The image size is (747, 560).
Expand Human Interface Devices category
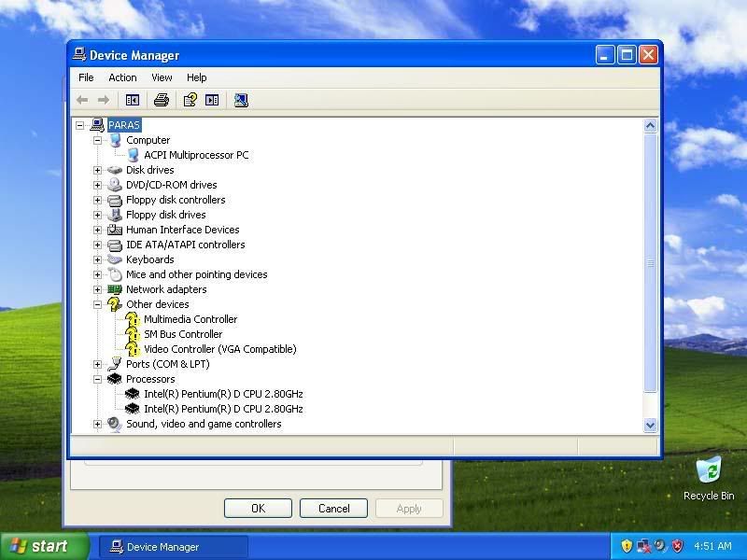97,230
